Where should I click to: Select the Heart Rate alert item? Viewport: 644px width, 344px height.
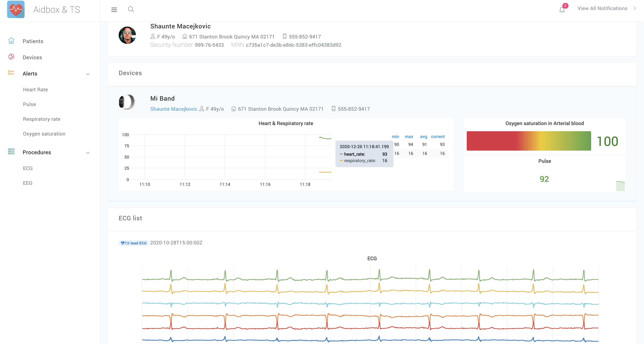[35, 89]
